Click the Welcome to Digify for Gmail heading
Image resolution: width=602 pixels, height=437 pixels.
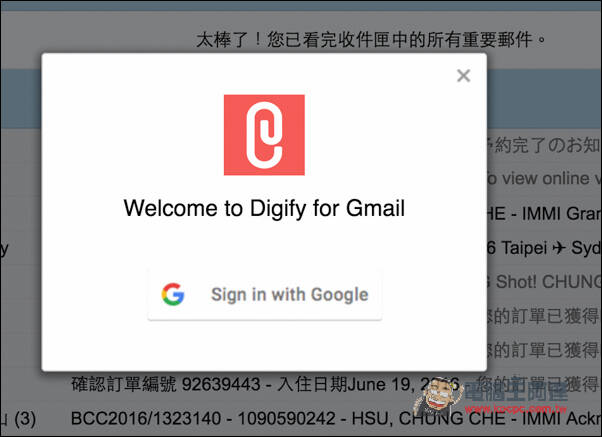tap(264, 208)
